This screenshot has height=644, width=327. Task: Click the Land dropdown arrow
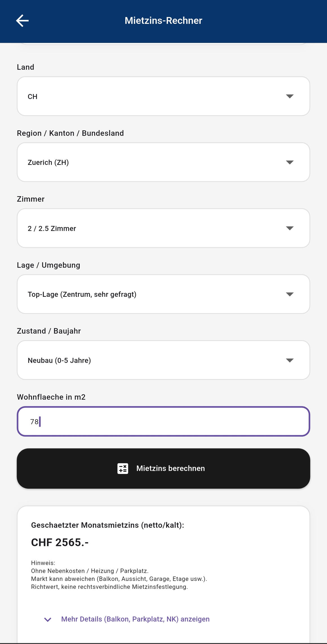pyautogui.click(x=290, y=96)
